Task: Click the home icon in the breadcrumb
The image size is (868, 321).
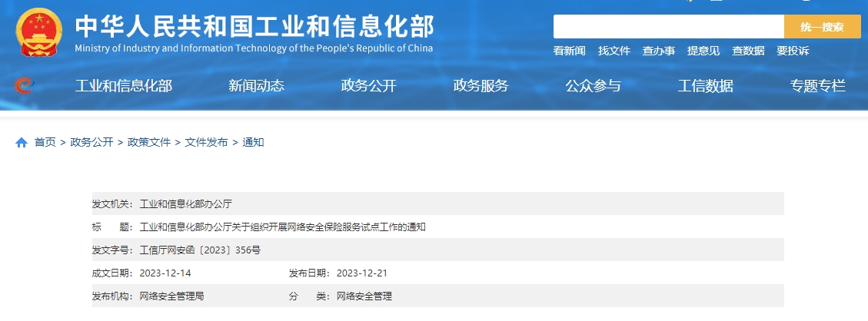Action: [22, 143]
